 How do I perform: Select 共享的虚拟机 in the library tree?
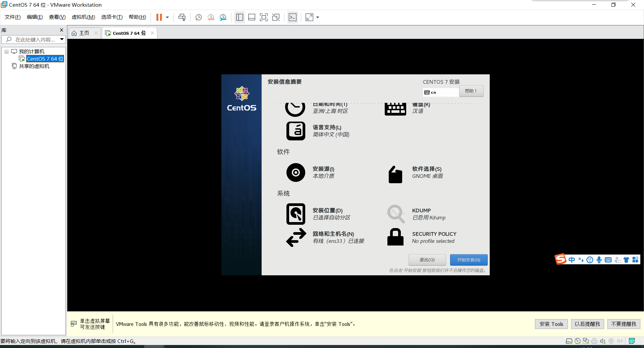click(x=34, y=66)
